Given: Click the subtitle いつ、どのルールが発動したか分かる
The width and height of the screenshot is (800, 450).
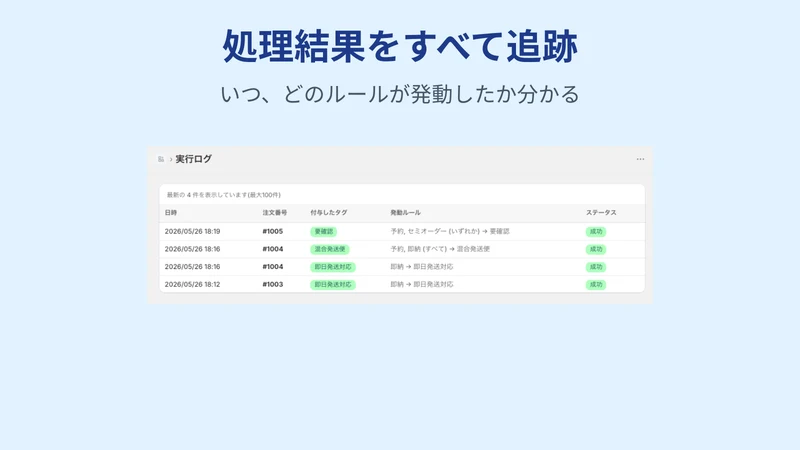Looking at the screenshot, I should click(x=400, y=94).
